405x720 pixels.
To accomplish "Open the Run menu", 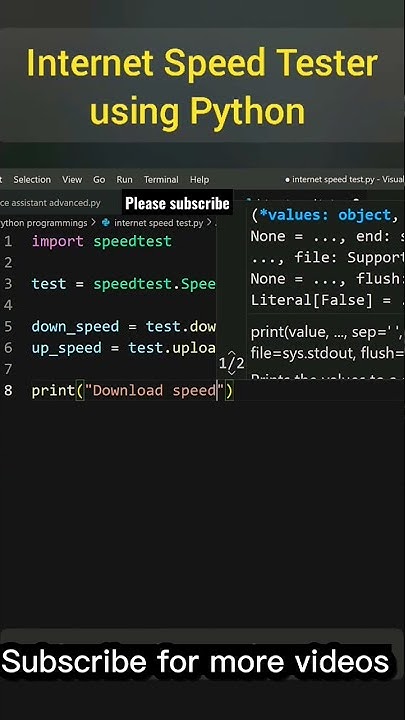I will pyautogui.click(x=124, y=180).
